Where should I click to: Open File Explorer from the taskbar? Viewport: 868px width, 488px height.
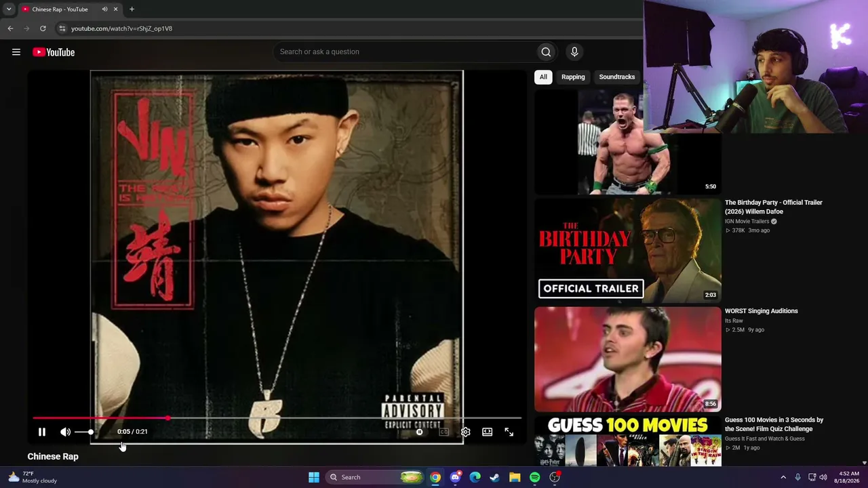click(515, 477)
